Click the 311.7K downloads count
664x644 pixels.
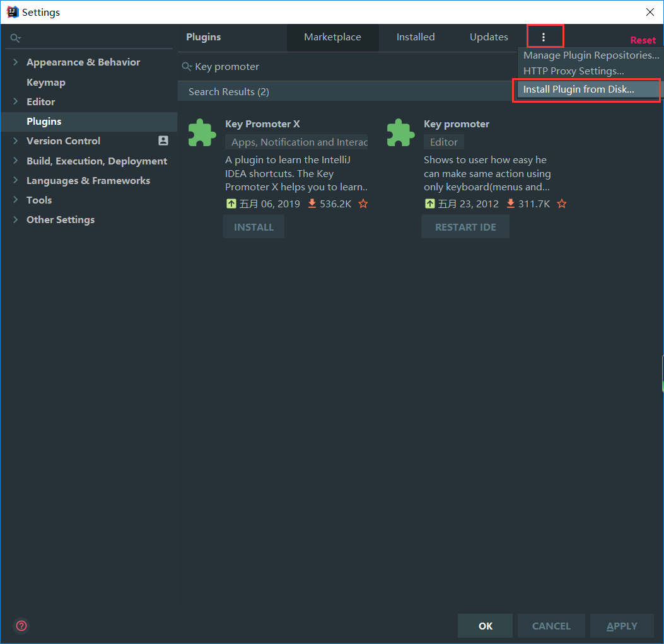pyautogui.click(x=534, y=204)
